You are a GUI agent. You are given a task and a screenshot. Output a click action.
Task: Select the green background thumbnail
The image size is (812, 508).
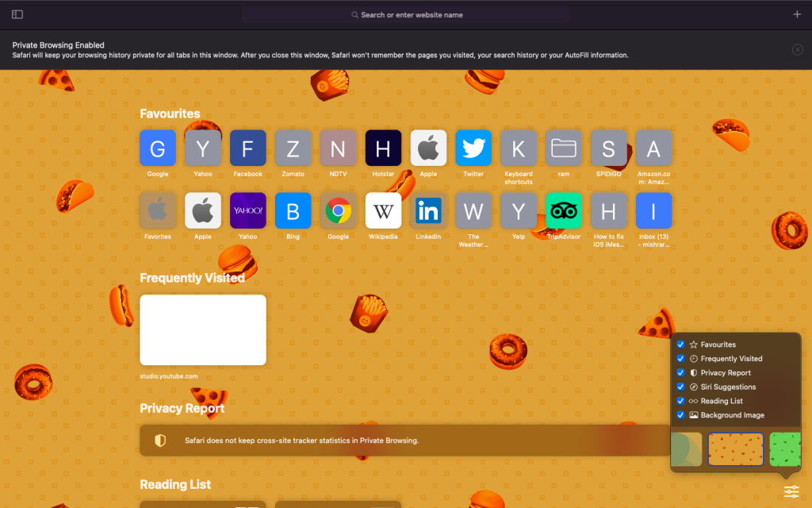click(x=785, y=449)
